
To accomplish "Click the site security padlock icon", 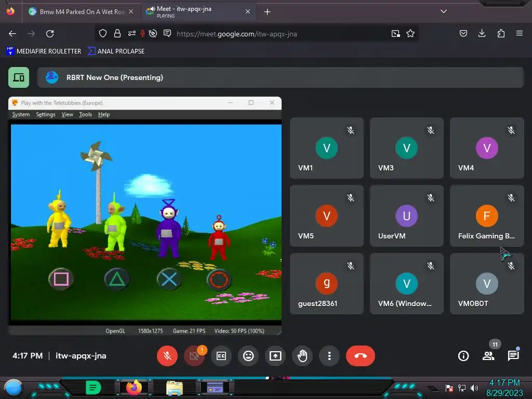I will (x=117, y=34).
